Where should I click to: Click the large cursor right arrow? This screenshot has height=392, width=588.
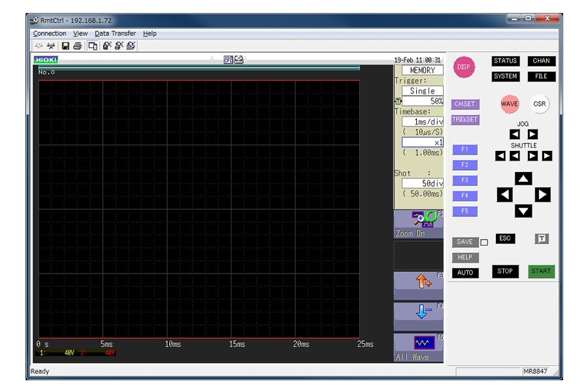(x=543, y=195)
